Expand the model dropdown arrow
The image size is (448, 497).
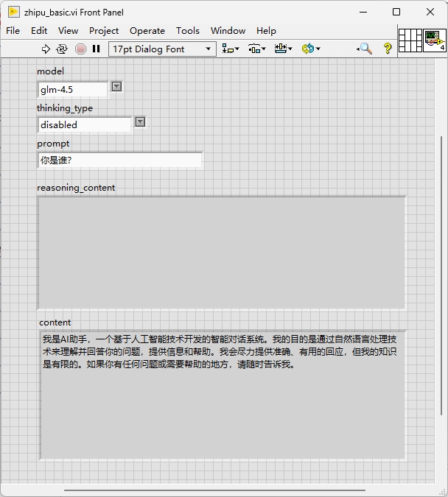point(116,87)
